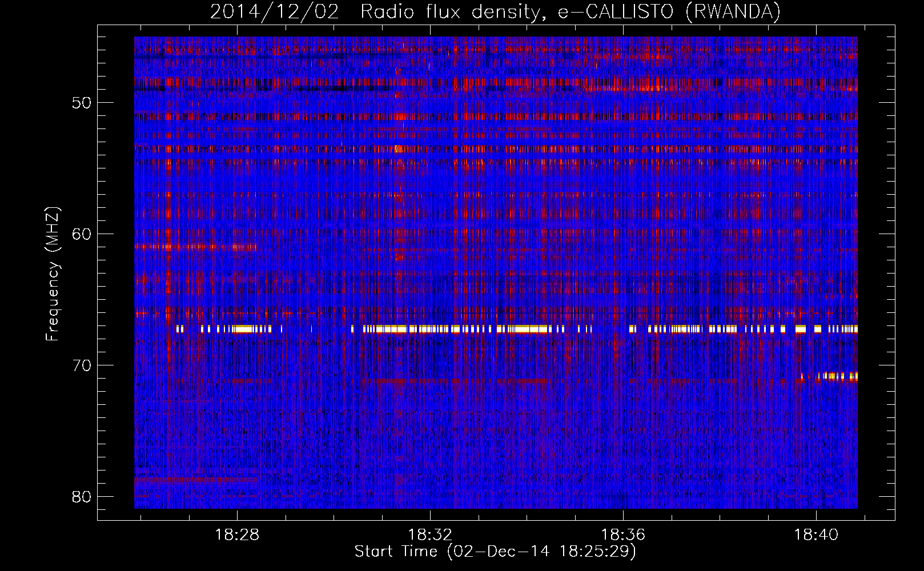Click the frequency tick label "70"
Image resolution: width=924 pixels, height=571 pixels.
(82, 365)
